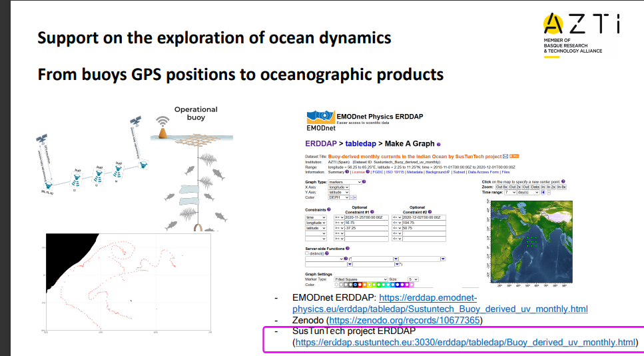Image resolution: width=644 pixels, height=356 pixels.
Task: Open the Metadata link
Action: point(415,172)
